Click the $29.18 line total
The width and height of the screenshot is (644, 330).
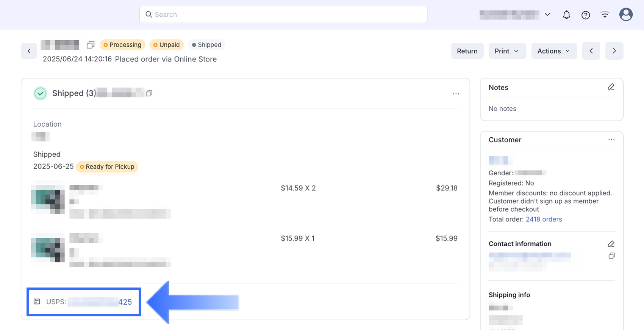click(x=447, y=188)
